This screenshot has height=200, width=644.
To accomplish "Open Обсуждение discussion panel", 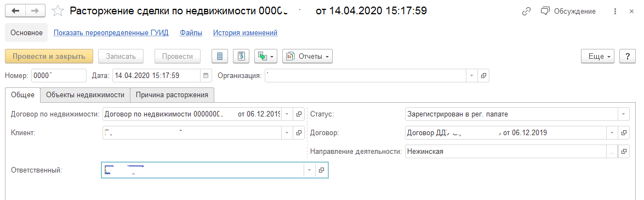I will (568, 11).
